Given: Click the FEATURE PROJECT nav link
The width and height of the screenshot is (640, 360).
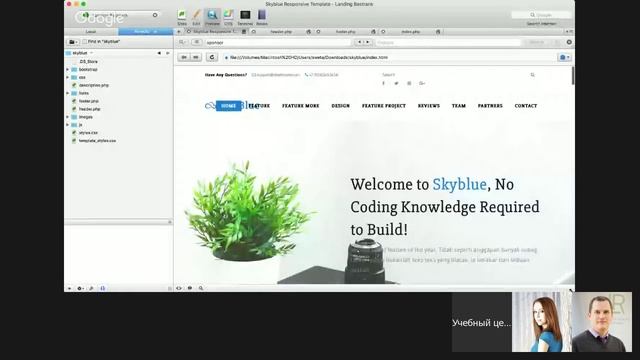Looking at the screenshot, I should 384,106.
